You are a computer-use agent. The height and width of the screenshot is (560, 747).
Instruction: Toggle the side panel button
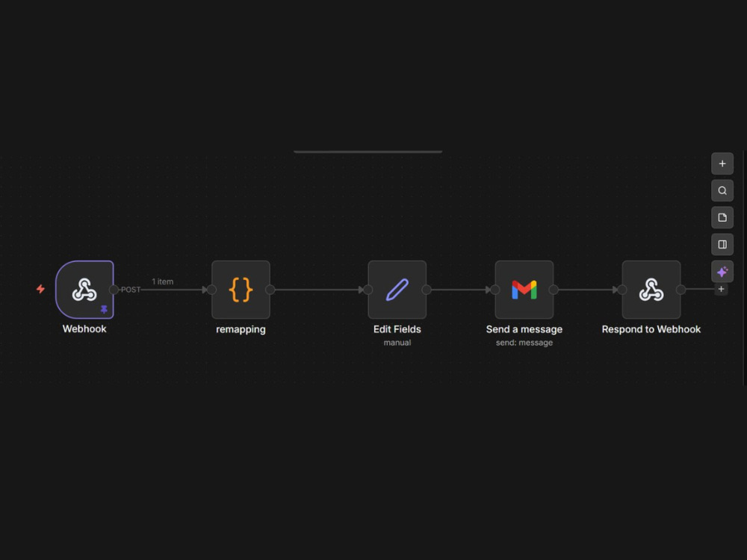click(722, 245)
